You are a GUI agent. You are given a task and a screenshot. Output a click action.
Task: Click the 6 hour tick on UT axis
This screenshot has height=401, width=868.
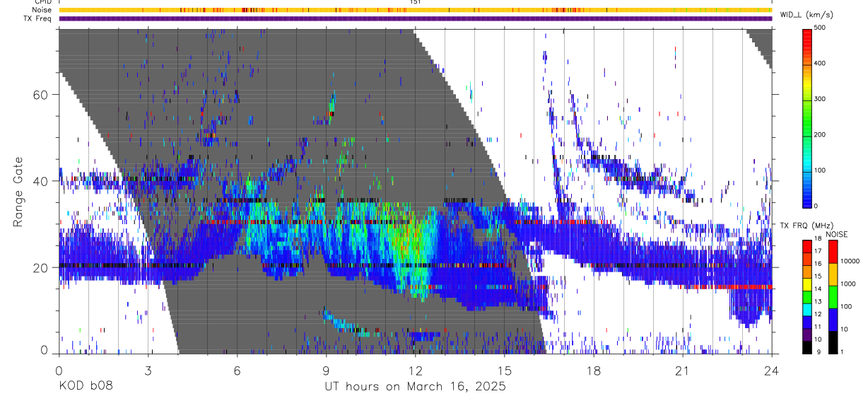pyautogui.click(x=237, y=370)
